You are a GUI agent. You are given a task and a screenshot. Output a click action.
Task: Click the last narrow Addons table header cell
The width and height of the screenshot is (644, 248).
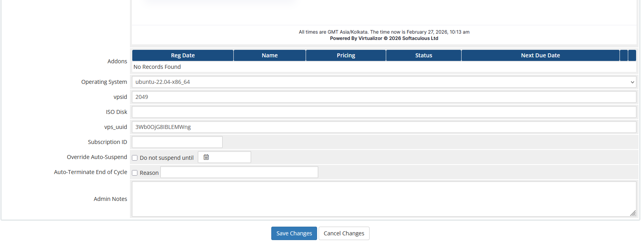click(632, 55)
